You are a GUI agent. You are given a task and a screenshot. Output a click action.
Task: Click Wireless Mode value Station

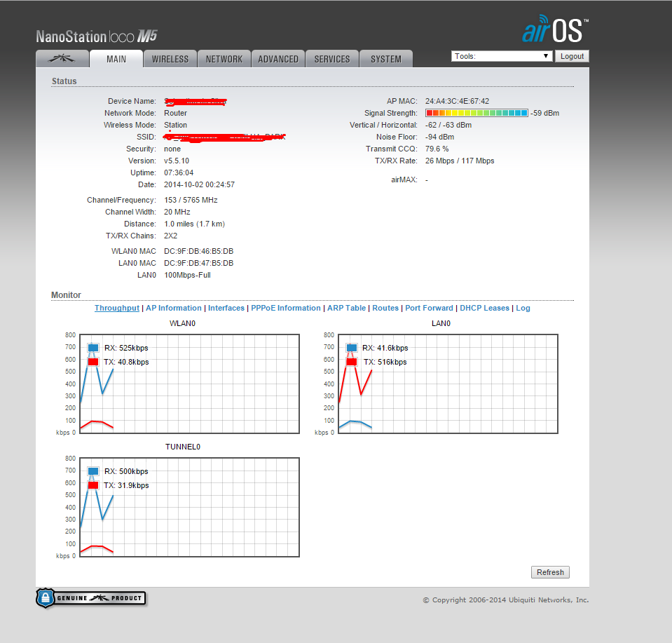(x=175, y=125)
